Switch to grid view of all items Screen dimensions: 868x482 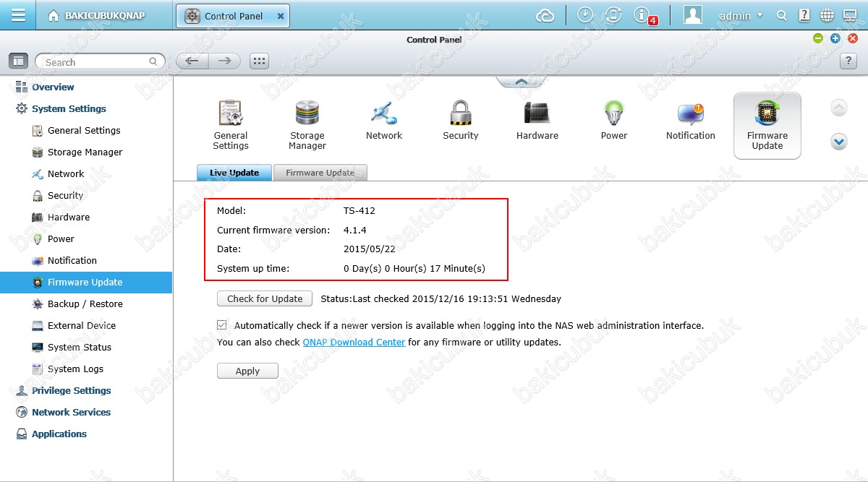click(259, 61)
